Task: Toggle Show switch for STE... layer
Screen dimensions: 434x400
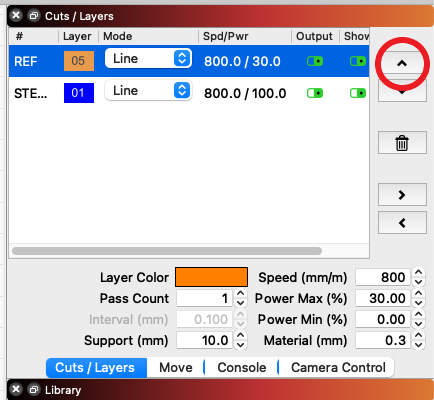Action: pos(358,93)
